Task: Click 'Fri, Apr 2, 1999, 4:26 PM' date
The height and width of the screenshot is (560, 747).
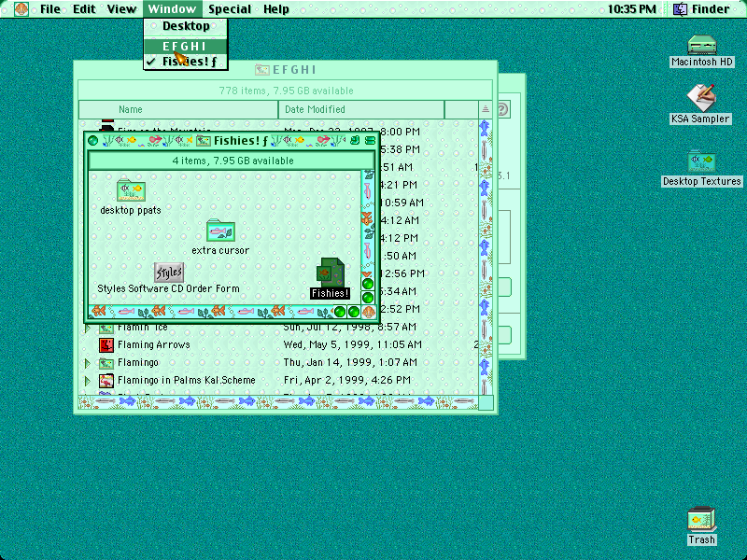Action: (346, 381)
